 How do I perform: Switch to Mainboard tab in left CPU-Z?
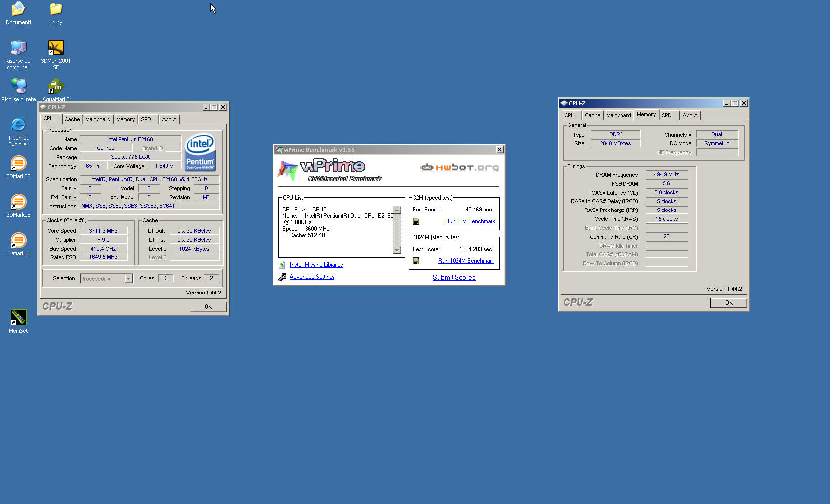tap(98, 119)
